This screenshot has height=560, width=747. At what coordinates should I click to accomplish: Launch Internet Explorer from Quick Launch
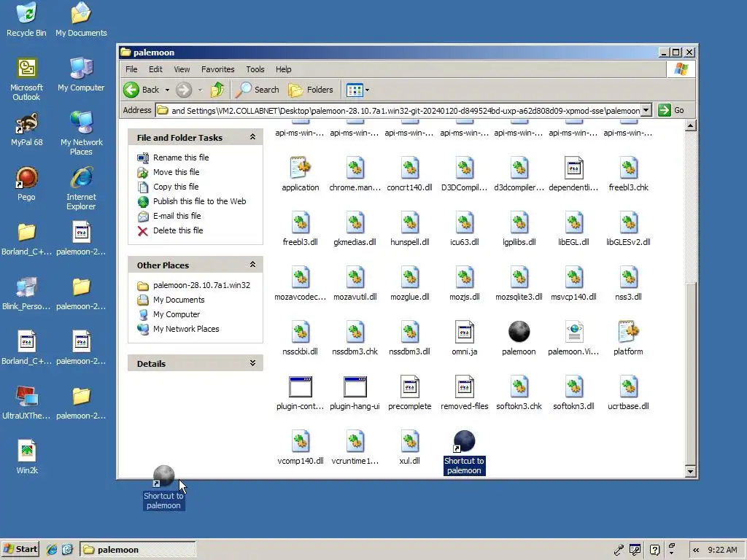(x=52, y=550)
